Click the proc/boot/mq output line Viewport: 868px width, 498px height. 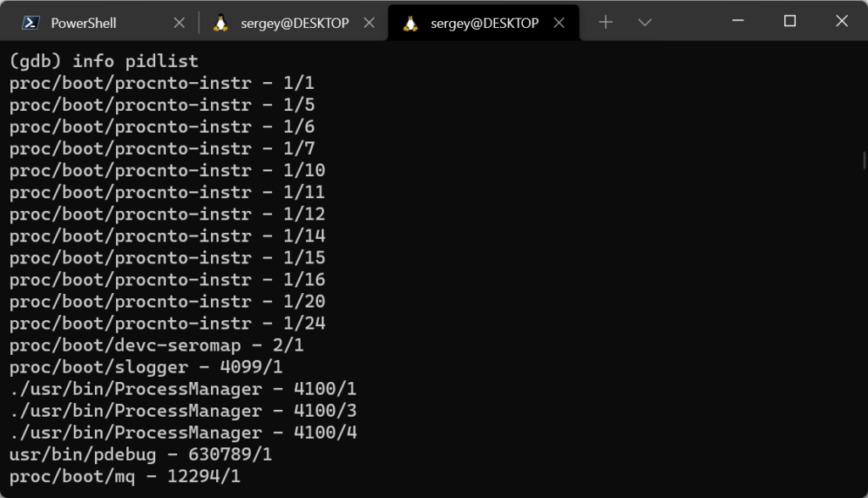(125, 477)
